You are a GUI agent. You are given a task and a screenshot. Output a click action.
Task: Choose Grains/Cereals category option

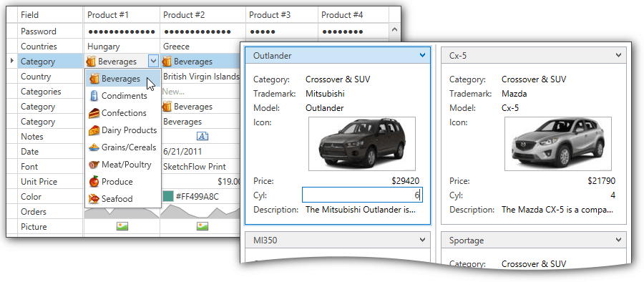pyautogui.click(x=122, y=147)
